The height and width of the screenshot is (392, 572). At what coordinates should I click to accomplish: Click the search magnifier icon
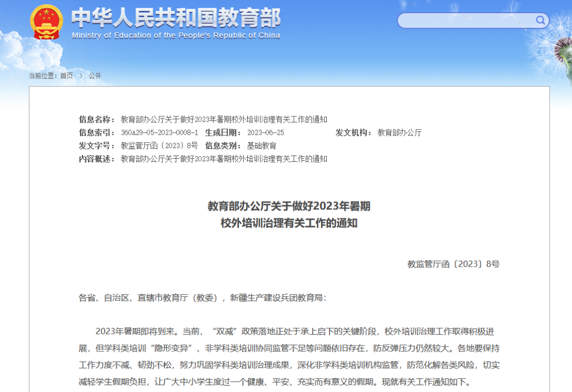point(540,20)
